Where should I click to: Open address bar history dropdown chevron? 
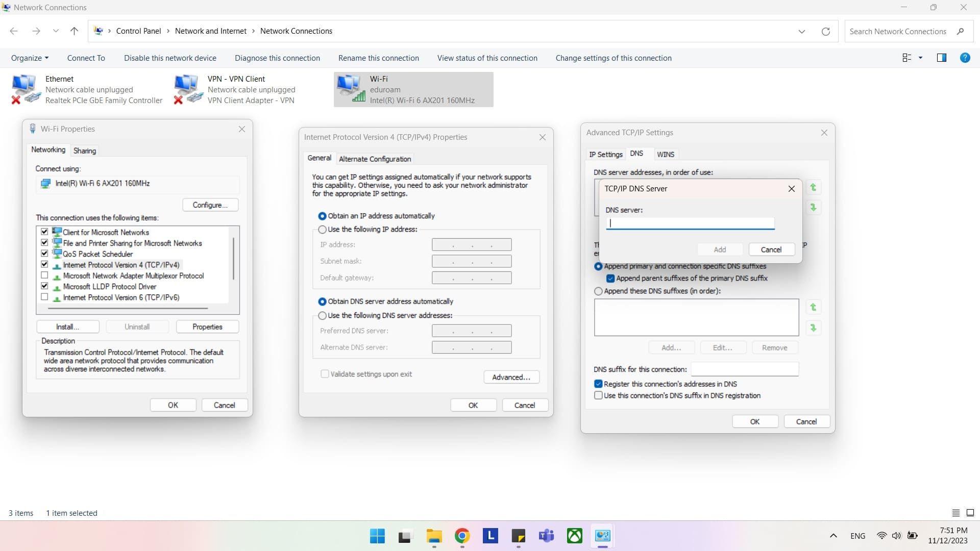[x=801, y=31]
